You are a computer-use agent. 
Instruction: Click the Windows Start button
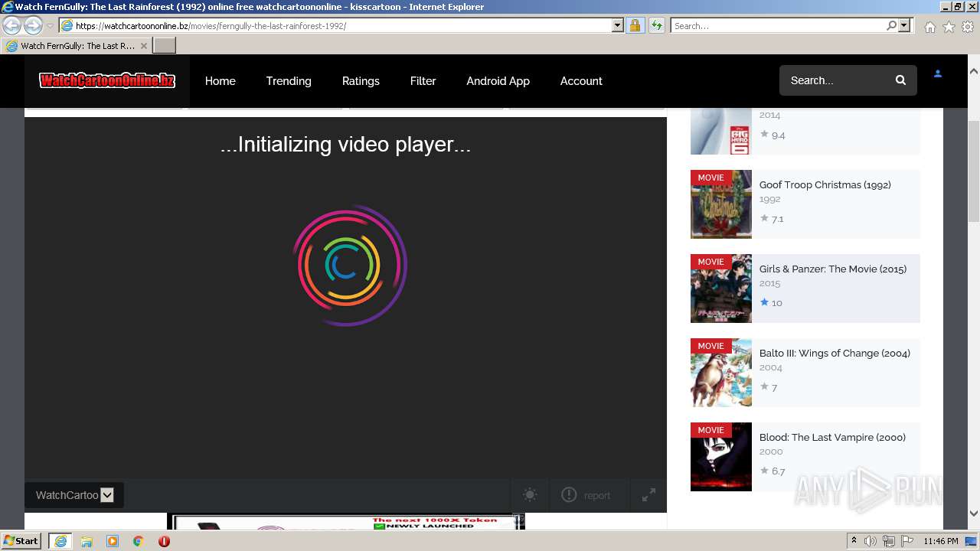[x=21, y=541]
